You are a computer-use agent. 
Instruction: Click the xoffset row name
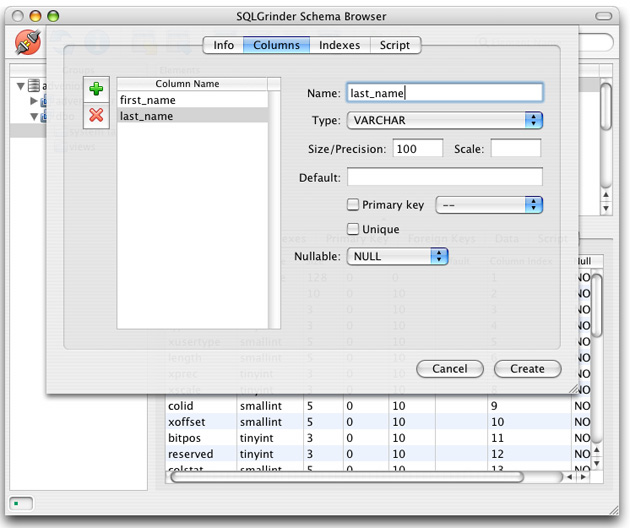point(186,422)
